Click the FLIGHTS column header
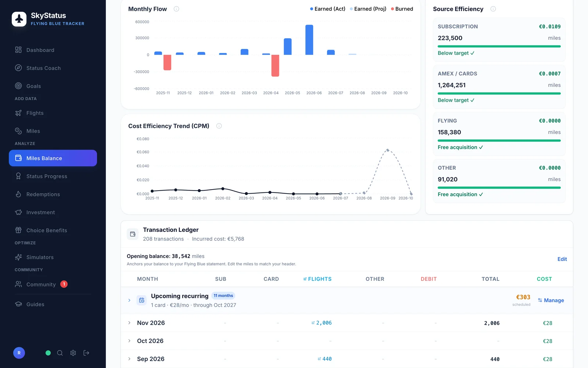This screenshot has height=368, width=588. pos(317,279)
